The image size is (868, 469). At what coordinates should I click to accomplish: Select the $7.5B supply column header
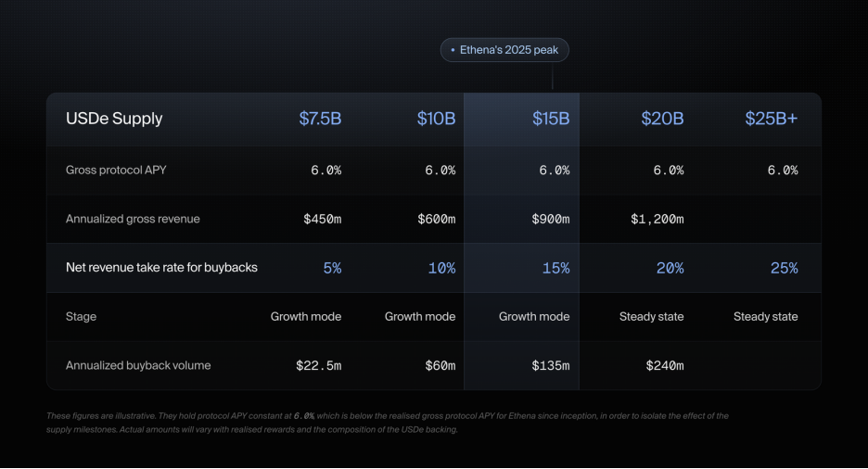tap(320, 119)
